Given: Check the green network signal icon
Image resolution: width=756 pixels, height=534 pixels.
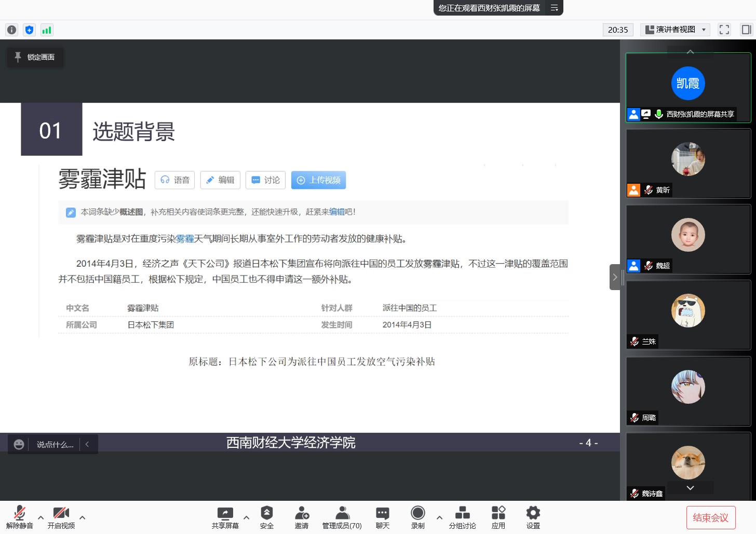Looking at the screenshot, I should 47,30.
